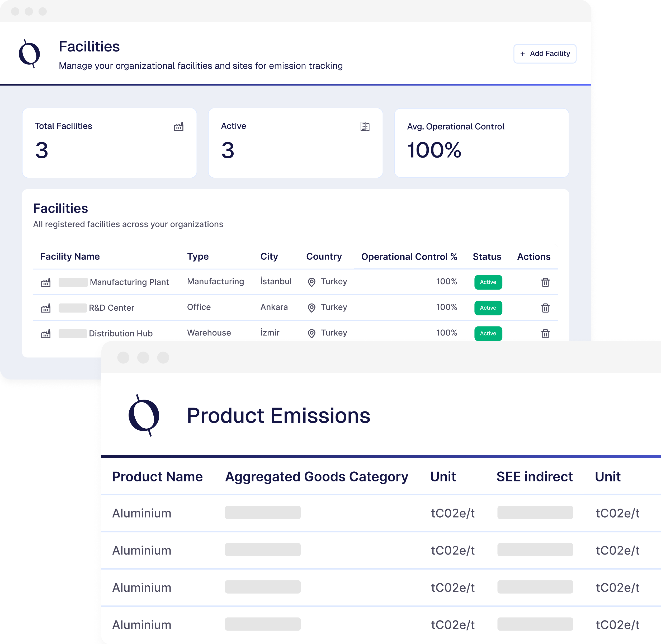Click Active status badge for Manufacturing Plant
661x644 pixels.
[x=488, y=282]
